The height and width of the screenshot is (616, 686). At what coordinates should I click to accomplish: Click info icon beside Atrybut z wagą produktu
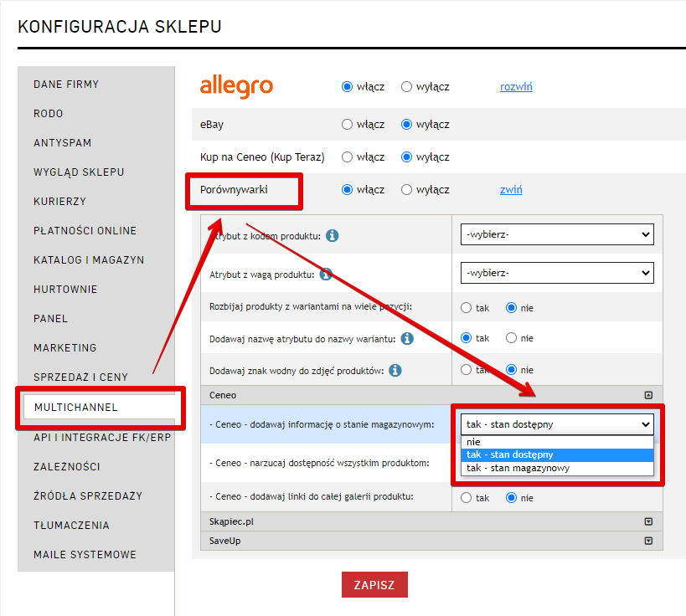pyautogui.click(x=326, y=274)
